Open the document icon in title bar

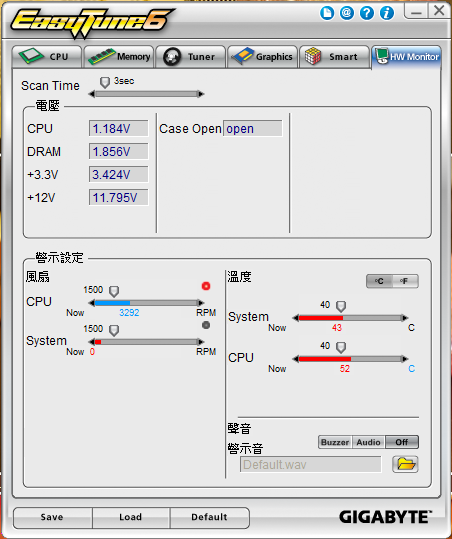tap(327, 13)
